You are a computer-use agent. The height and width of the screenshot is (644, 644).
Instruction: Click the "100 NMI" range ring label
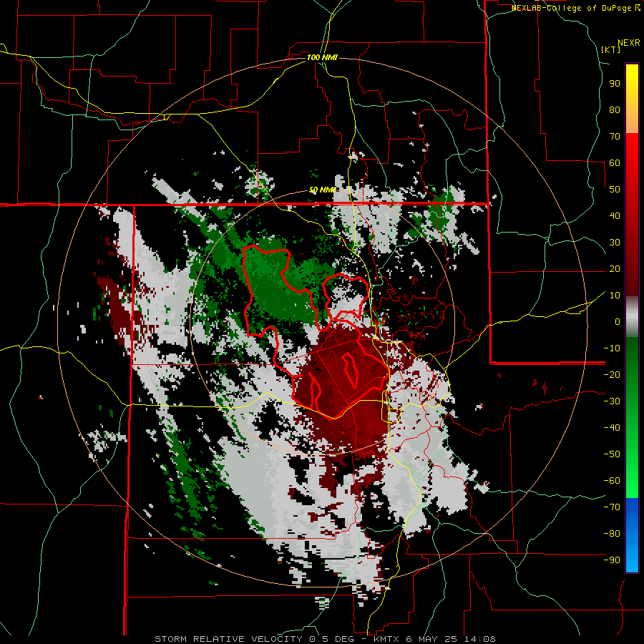(323, 57)
